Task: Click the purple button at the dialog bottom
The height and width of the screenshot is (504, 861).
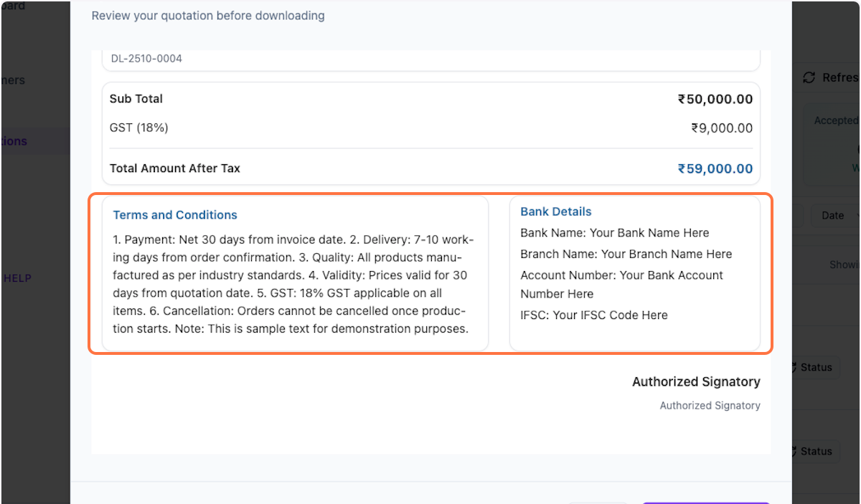Action: click(705, 503)
